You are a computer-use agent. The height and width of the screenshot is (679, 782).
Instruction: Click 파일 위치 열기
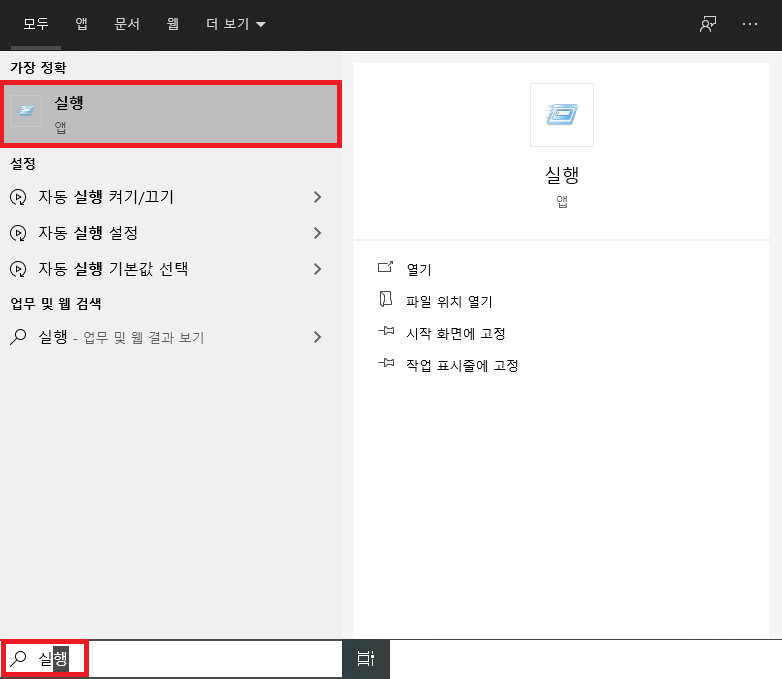pyautogui.click(x=449, y=301)
